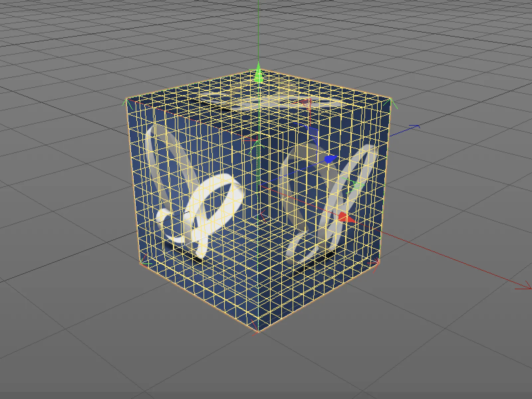Image resolution: width=532 pixels, height=399 pixels.
Task: Click the red corner handle at the bottom-right cube edge
Action: tap(377, 263)
